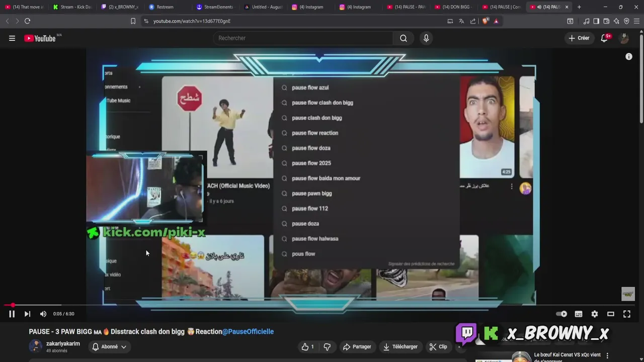Focus the Rechercher search field
The image size is (644, 362).
tap(304, 38)
